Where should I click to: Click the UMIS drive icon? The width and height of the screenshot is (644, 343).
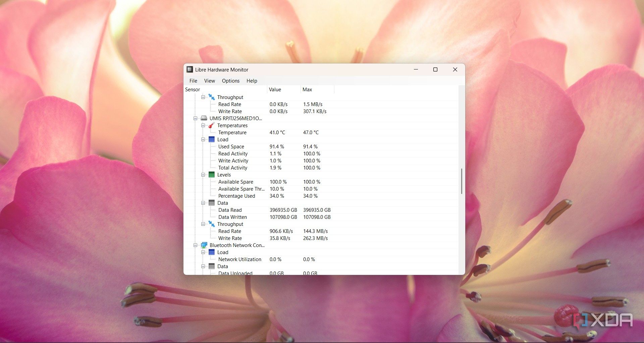pyautogui.click(x=204, y=118)
